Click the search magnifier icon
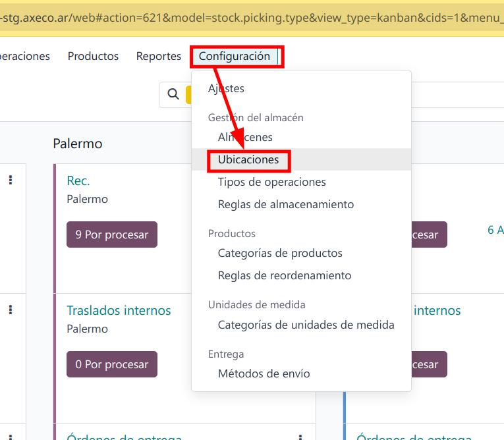Image resolution: width=504 pixels, height=440 pixels. (173, 94)
